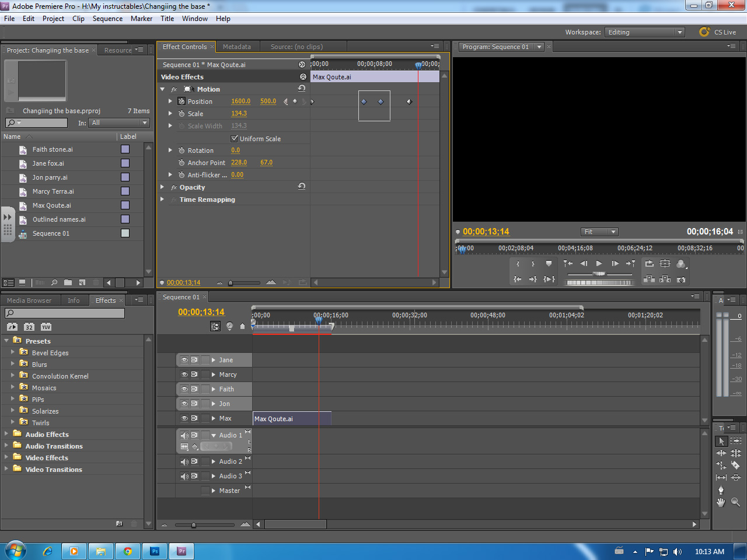Click Set Unnumbered Marker in Program monitor

click(x=549, y=264)
